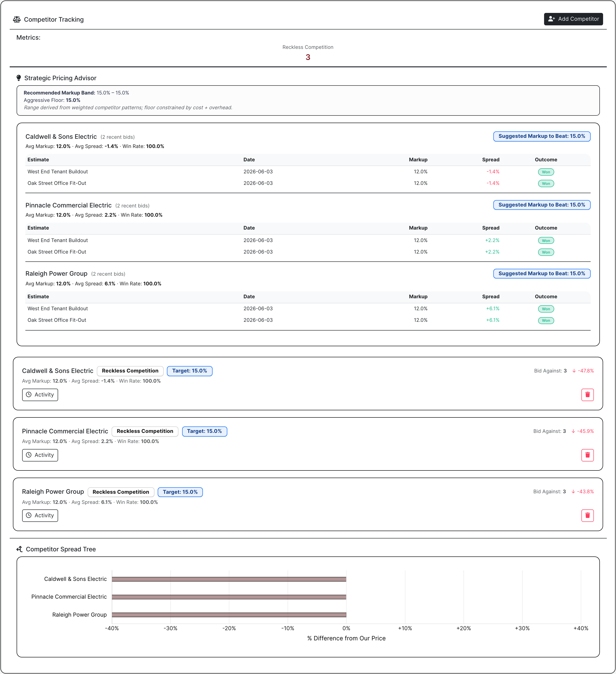The image size is (616, 674).
Task: Delete Raleigh Power Group competitor card
Action: click(587, 515)
